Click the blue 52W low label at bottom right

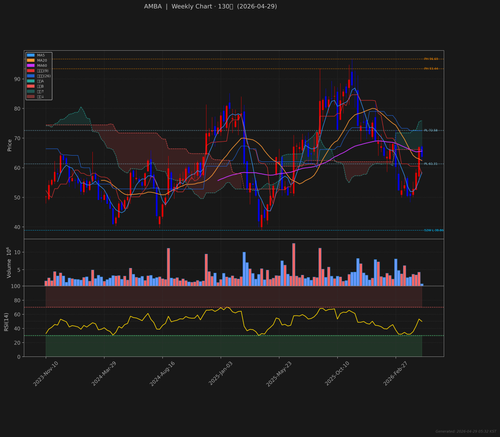(434, 230)
